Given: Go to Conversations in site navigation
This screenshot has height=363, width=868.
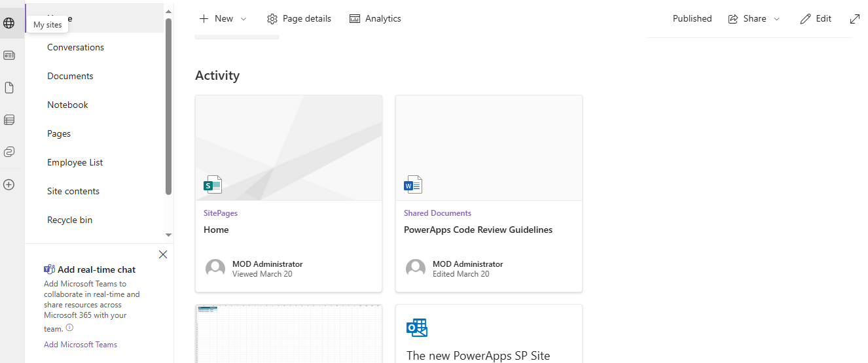Looking at the screenshot, I should [x=75, y=47].
